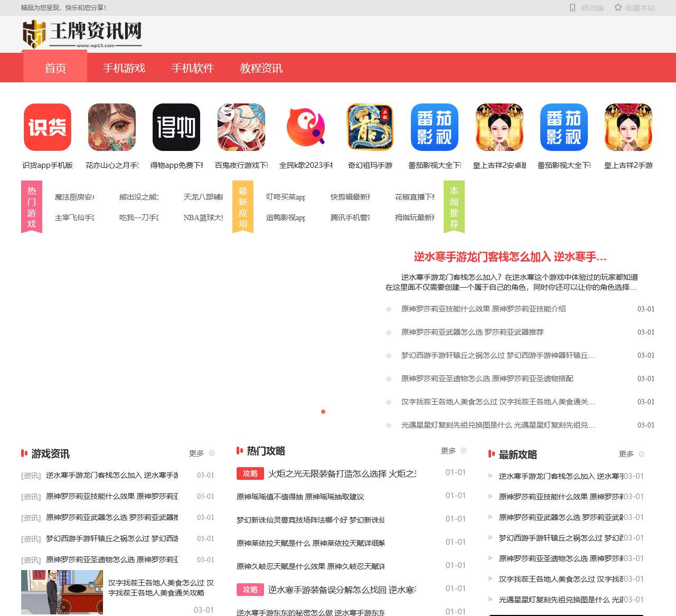Open 光遇星星灯复刻先祖兑换图 in 最新攻略 list
The image size is (676, 616).
(x=561, y=600)
